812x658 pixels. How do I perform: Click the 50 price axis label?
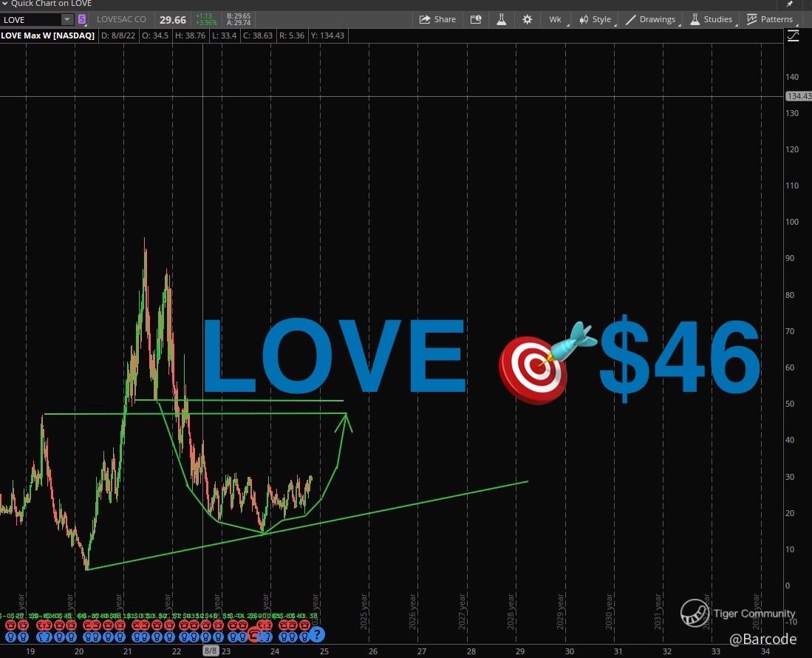point(790,404)
